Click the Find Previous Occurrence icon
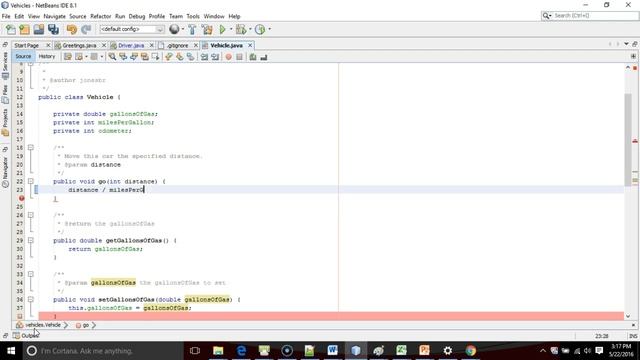The width and height of the screenshot is (640, 360). point(123,57)
